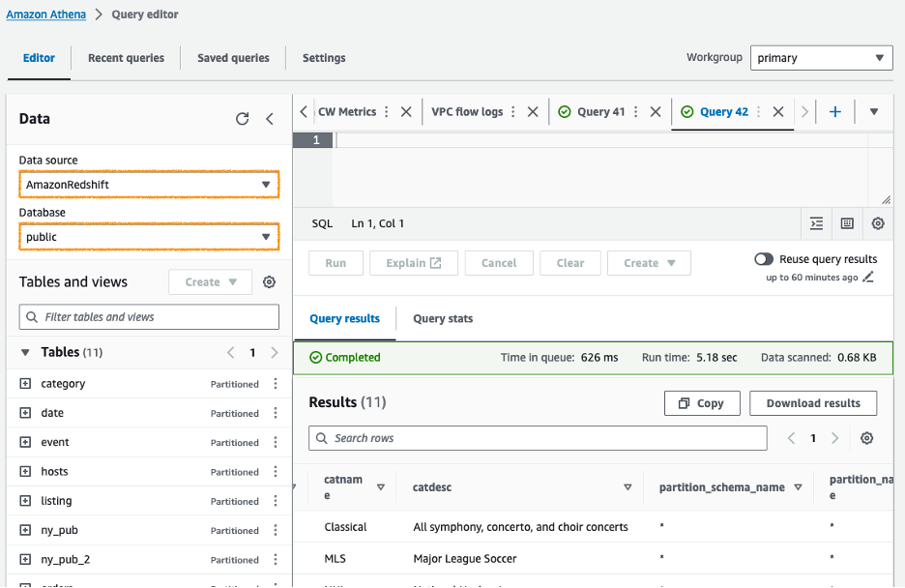This screenshot has width=905, height=588.
Task: Expand the date table
Action: pos(25,413)
